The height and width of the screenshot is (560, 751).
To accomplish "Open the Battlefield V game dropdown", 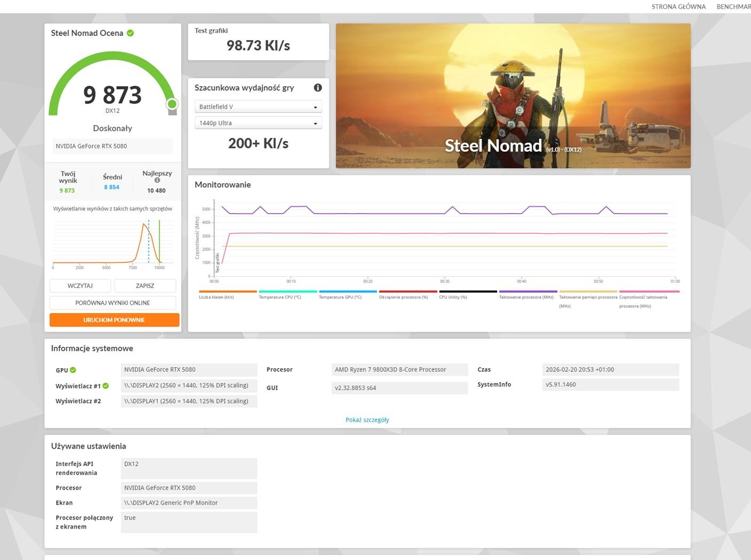I will click(x=258, y=107).
